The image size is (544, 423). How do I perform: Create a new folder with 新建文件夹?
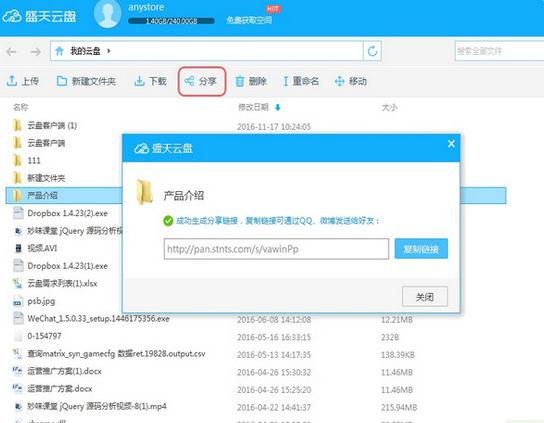[86, 81]
